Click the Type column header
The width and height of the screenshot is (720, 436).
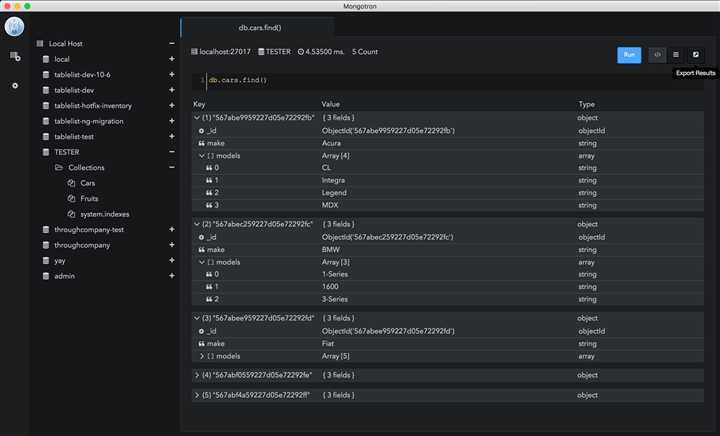tap(586, 104)
